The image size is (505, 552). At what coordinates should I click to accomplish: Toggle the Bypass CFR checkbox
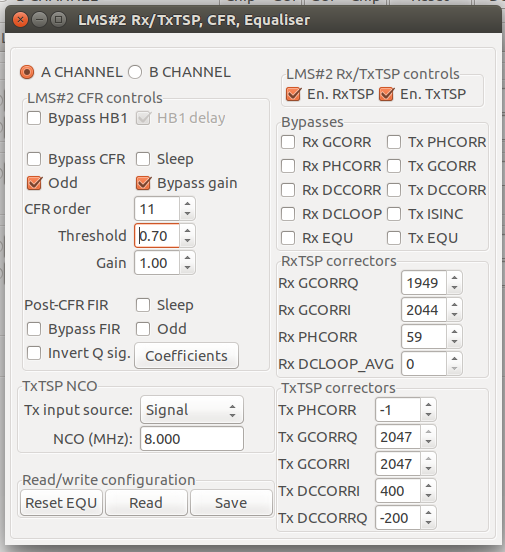pos(34,159)
